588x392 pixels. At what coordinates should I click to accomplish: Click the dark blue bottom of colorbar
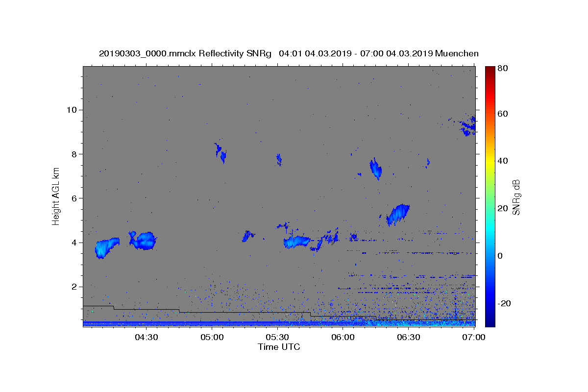tap(490, 322)
